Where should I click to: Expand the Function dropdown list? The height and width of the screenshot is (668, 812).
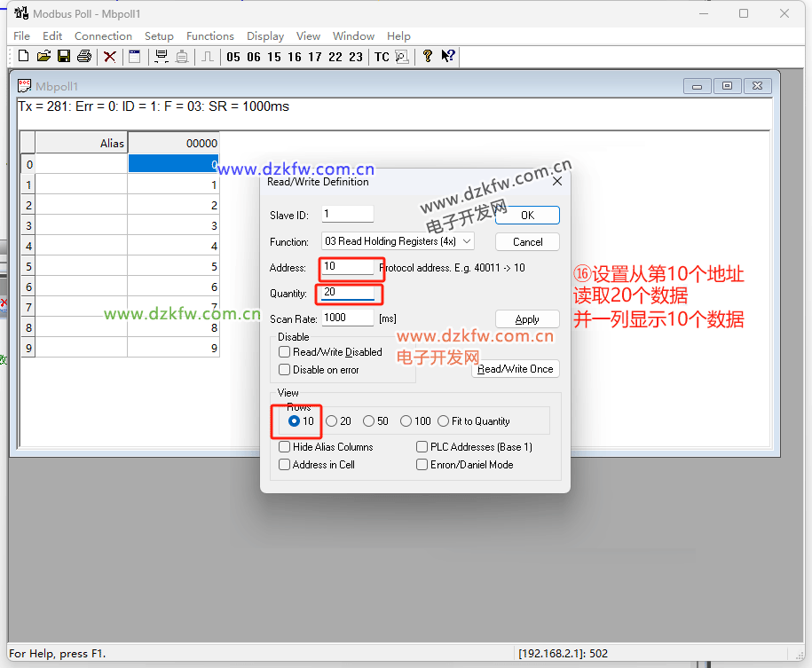pyautogui.click(x=468, y=241)
